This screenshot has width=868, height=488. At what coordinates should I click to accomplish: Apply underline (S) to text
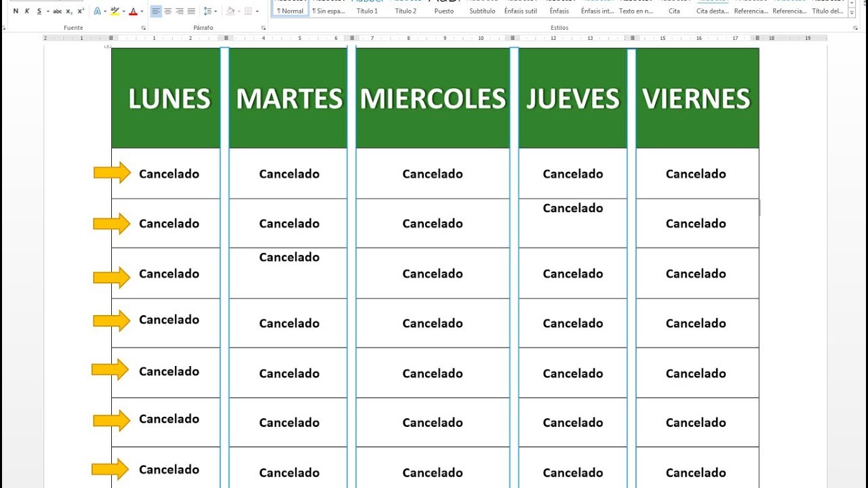click(x=39, y=12)
